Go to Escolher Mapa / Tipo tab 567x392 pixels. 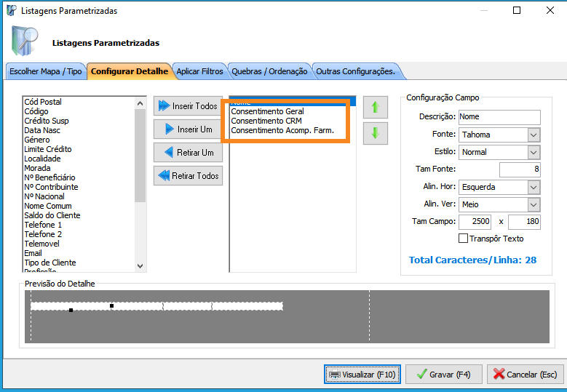click(45, 71)
